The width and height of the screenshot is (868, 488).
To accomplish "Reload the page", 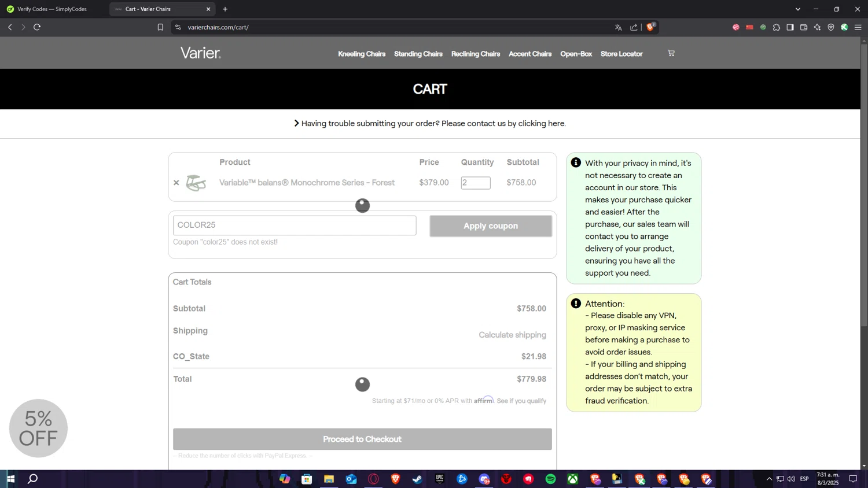I will pyautogui.click(x=37, y=27).
